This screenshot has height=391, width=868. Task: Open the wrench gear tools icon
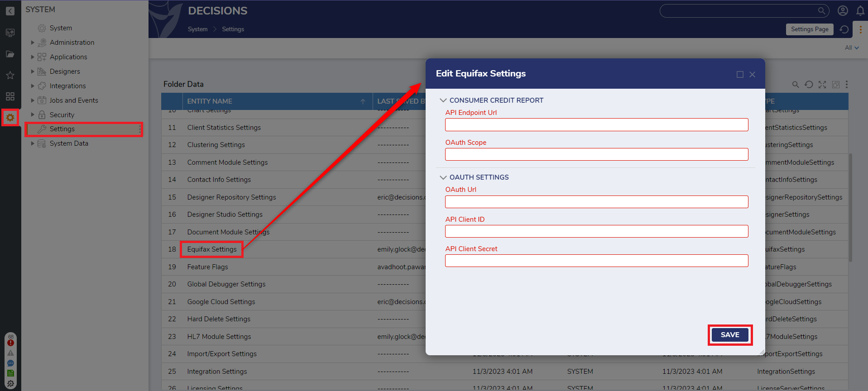click(10, 384)
